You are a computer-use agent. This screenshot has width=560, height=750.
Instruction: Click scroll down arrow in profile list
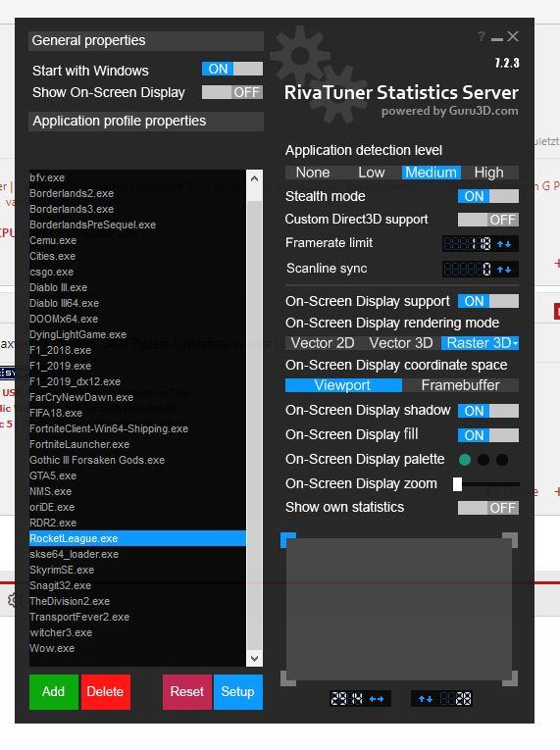click(x=255, y=658)
